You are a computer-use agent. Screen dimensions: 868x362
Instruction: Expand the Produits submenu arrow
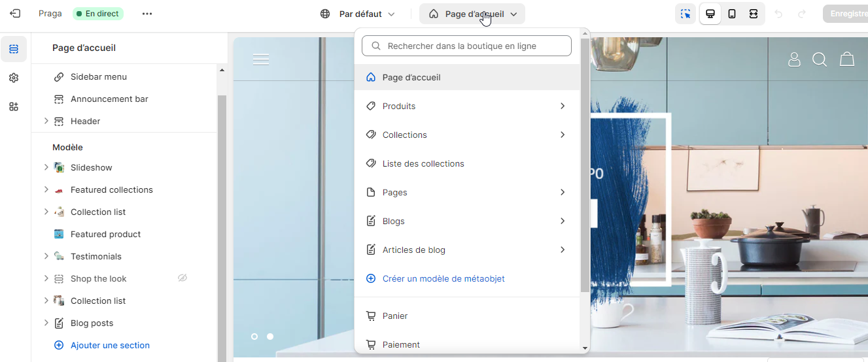(563, 106)
